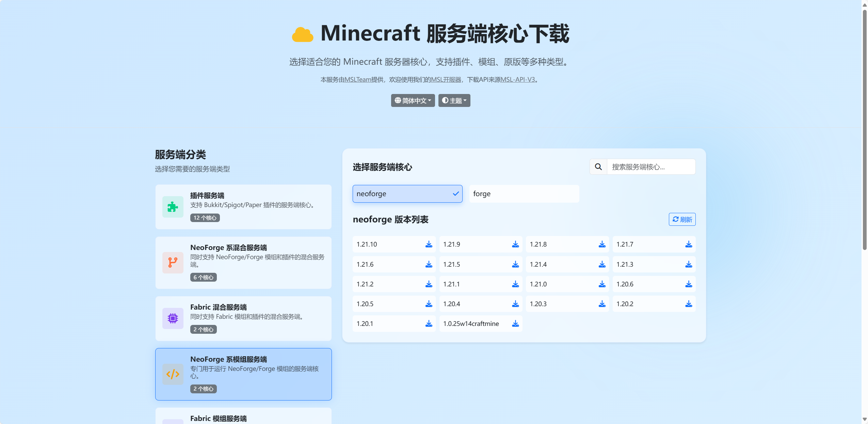Click the search magnifier icon
Screen dimensions: 868x424
coord(598,167)
